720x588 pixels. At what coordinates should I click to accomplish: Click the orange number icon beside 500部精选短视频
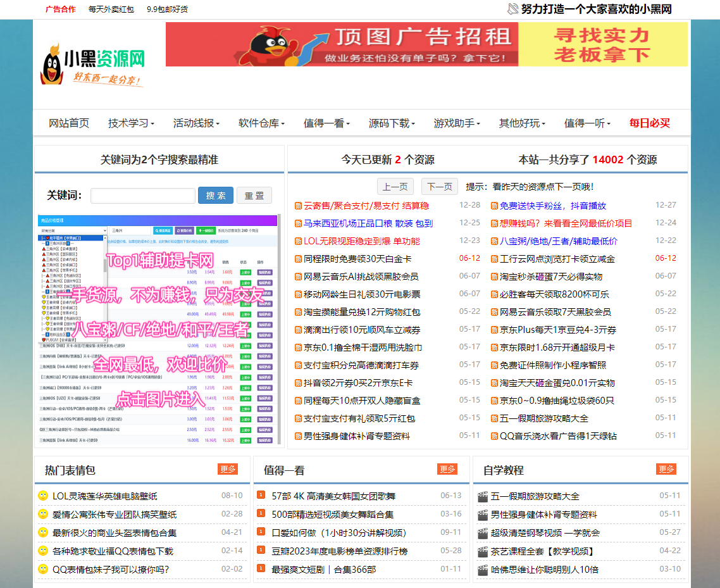[x=261, y=513]
